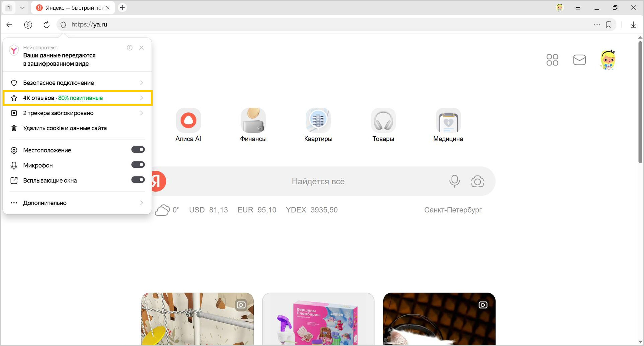Open the tab list dropdown arrow

coord(22,8)
